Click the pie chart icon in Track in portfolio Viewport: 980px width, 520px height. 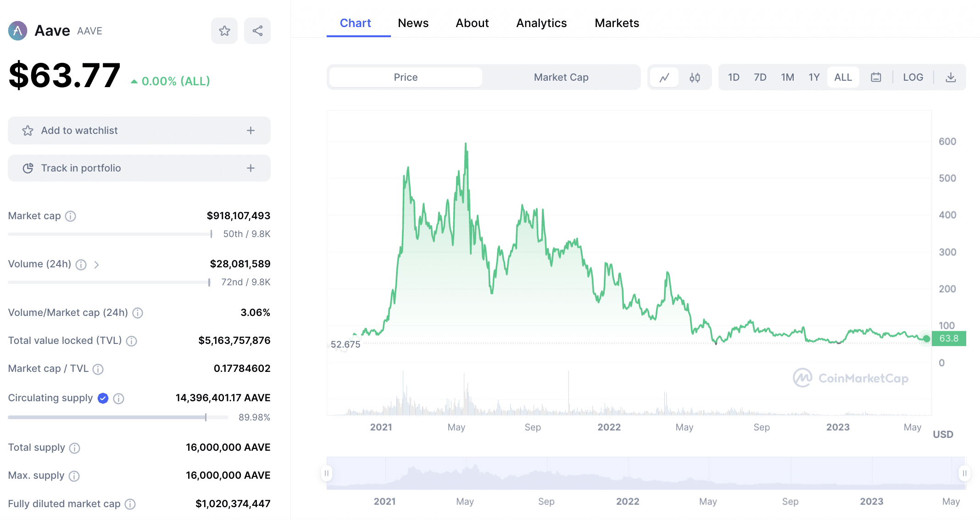28,168
